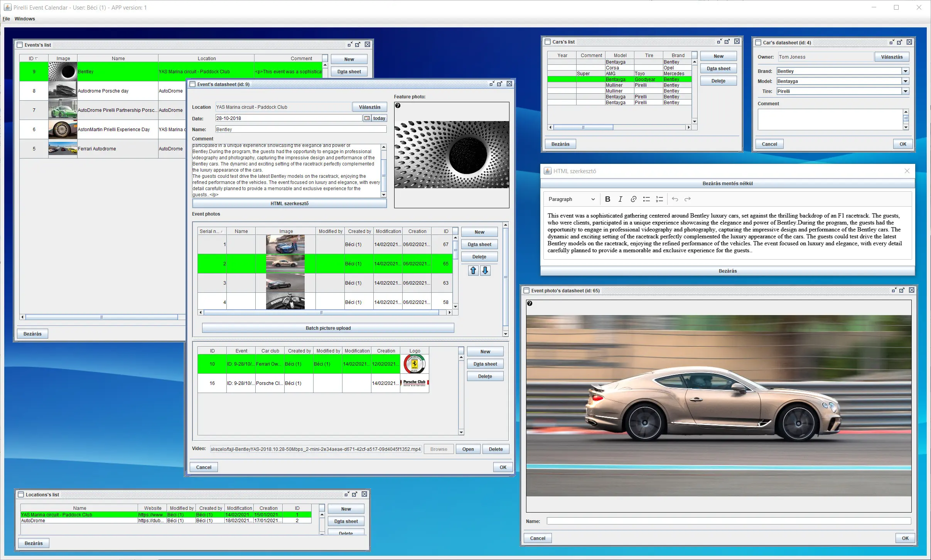Cancel the Event photo's datasheet
The image size is (931, 560).
point(538,538)
